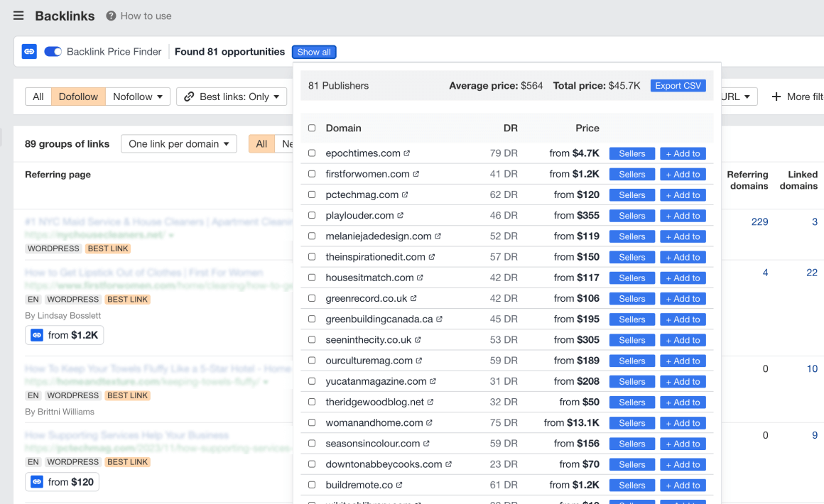
Task: Click the Backlink Price Finder link icon
Action: 29,51
